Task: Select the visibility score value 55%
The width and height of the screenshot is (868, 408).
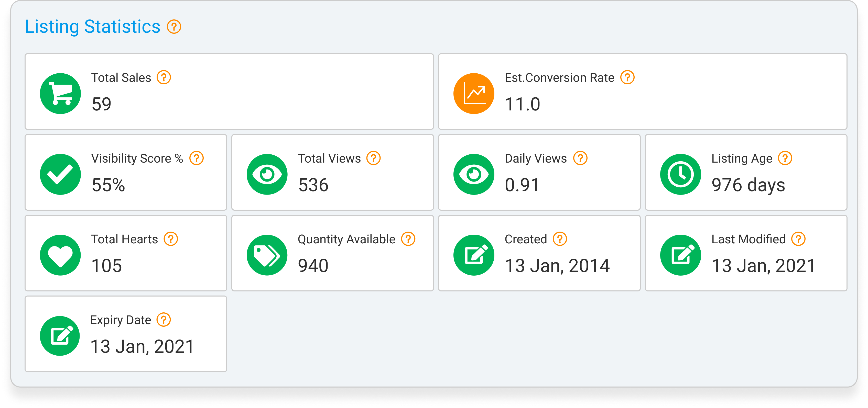Action: coord(108,185)
